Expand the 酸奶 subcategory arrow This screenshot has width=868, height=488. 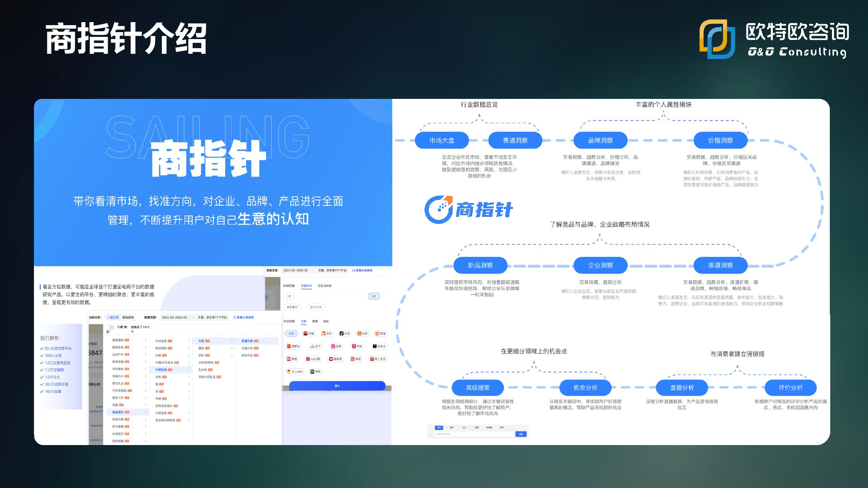click(232, 348)
